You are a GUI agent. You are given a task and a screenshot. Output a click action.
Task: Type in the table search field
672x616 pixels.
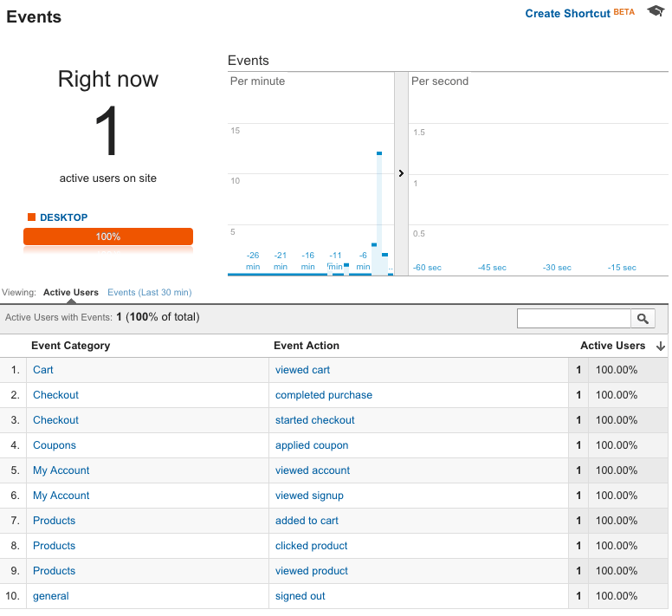coord(573,319)
